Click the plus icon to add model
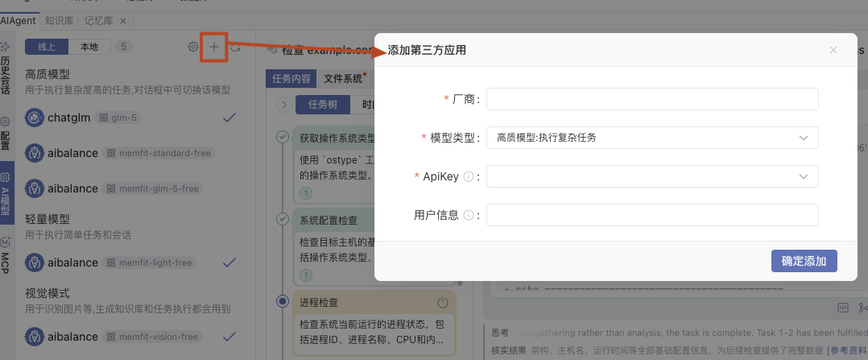 [x=214, y=48]
